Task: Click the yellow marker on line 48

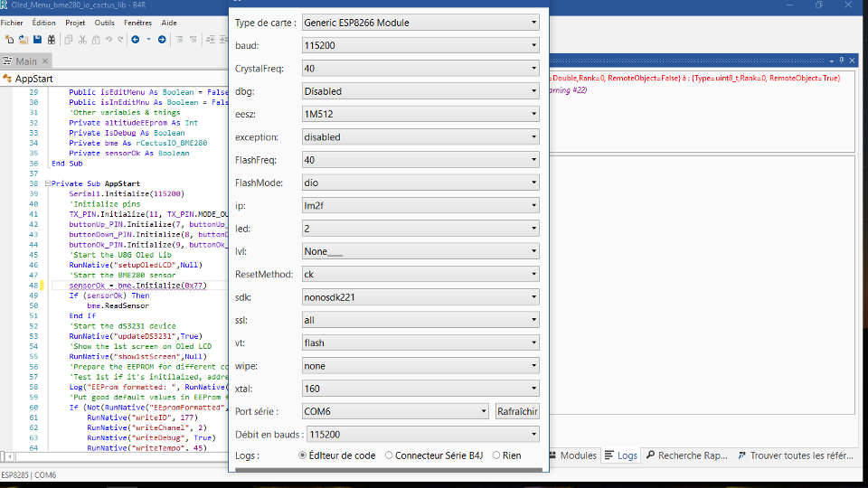Action: coord(42,286)
